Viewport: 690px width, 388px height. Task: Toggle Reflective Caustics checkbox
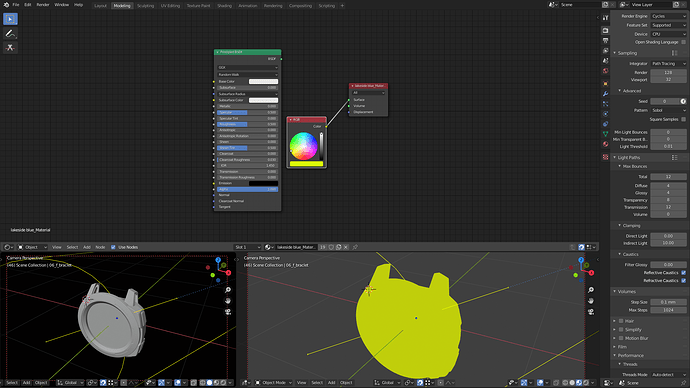click(x=683, y=273)
